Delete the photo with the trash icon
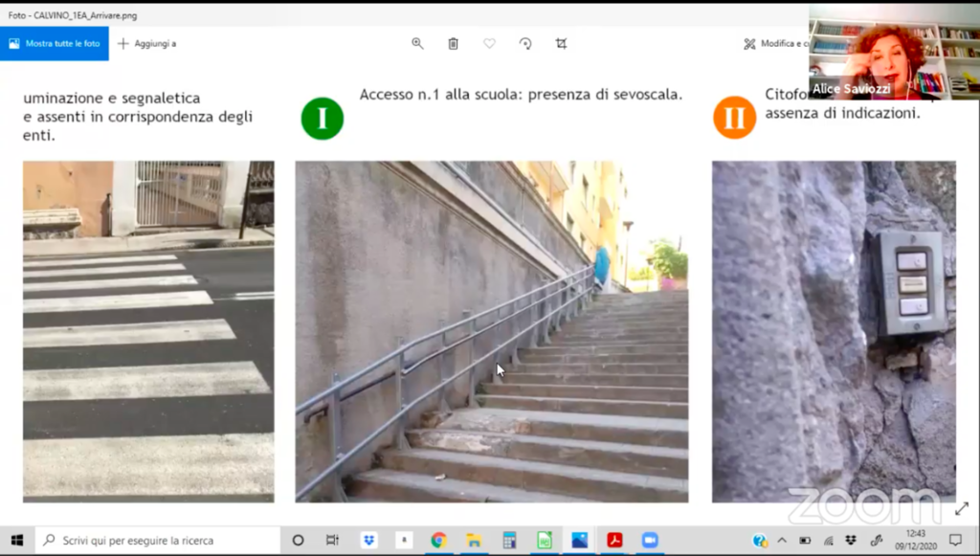This screenshot has height=556, width=980. click(453, 43)
